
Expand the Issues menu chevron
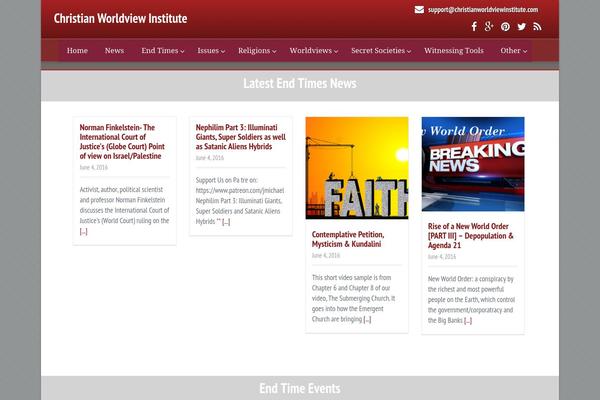click(223, 51)
